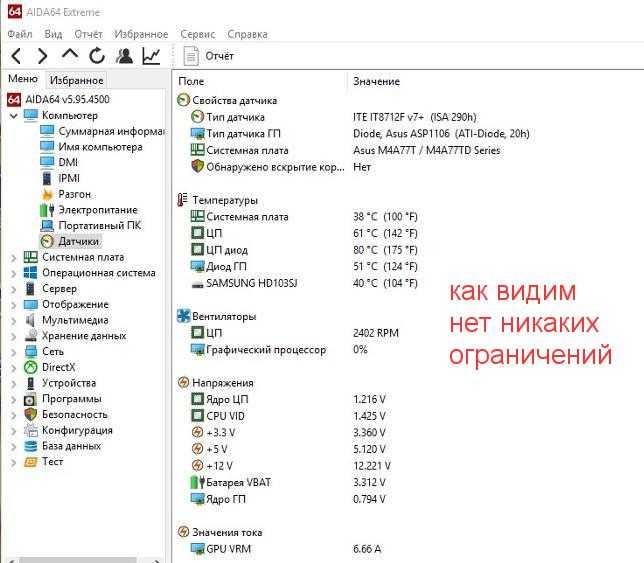Click the Безопасность shield icon
This screenshot has height=563, width=644.
click(31, 414)
